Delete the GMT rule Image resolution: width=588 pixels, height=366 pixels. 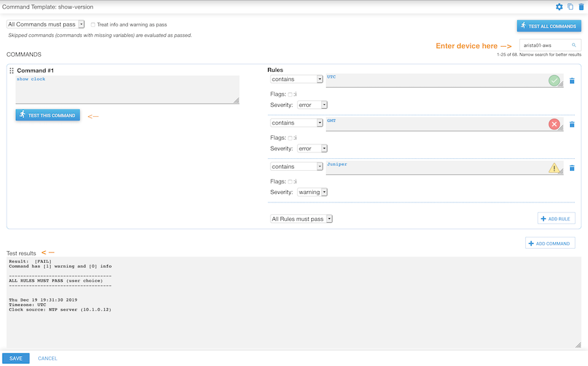572,125
